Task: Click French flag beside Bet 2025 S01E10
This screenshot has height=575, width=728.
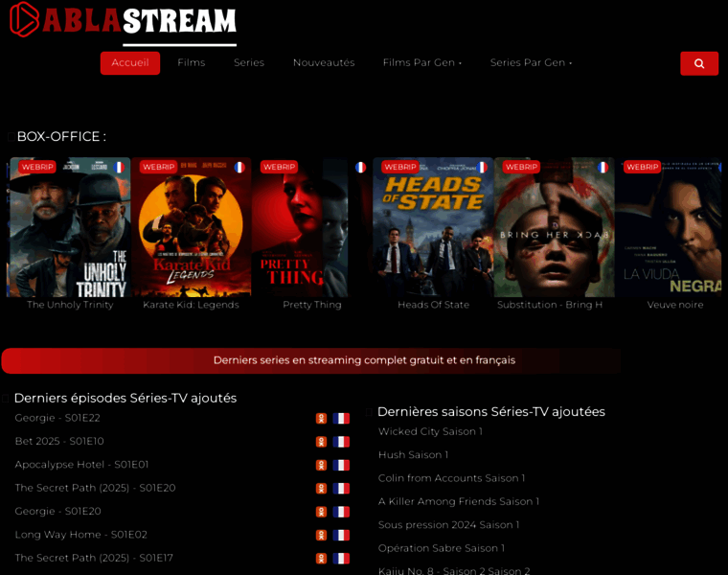Action: pyautogui.click(x=341, y=442)
